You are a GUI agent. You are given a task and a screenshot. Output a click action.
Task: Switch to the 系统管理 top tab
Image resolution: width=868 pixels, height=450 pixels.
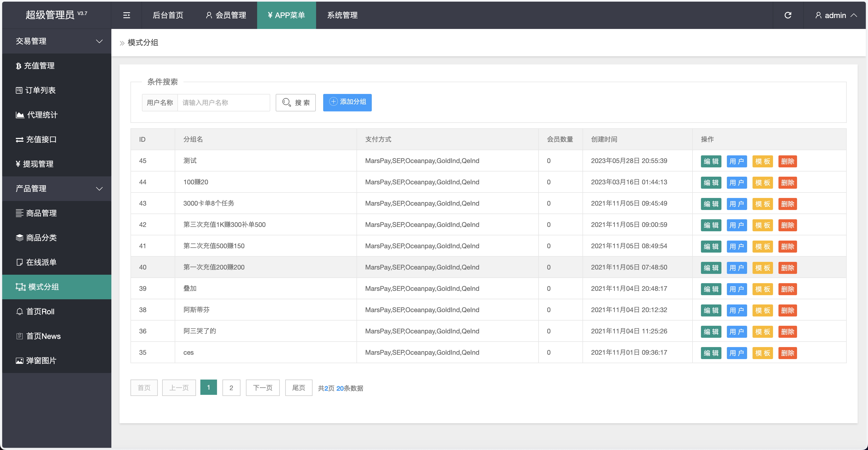(x=342, y=15)
